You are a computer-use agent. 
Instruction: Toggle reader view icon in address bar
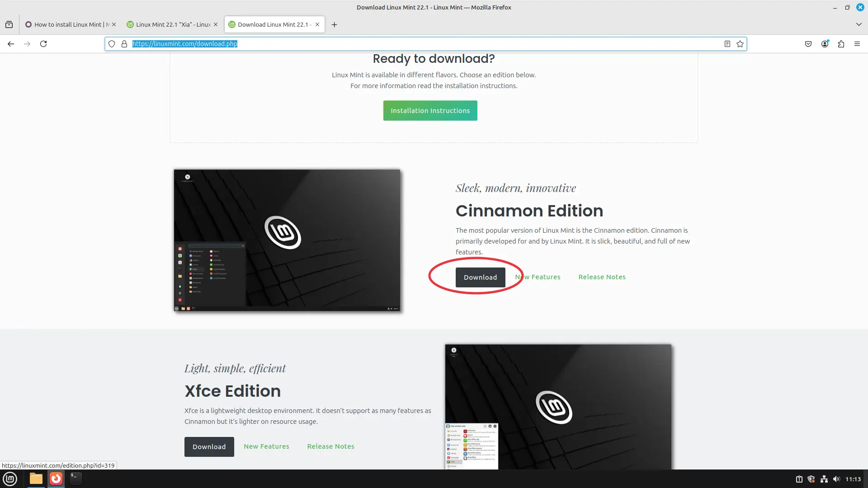point(727,44)
